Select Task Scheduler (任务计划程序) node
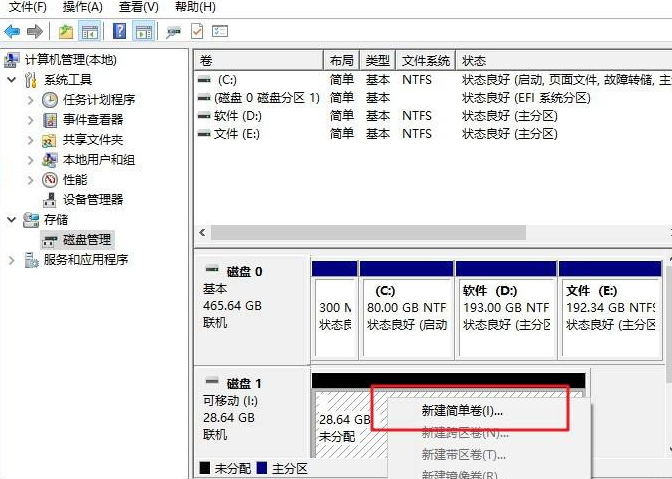Image resolution: width=672 pixels, height=479 pixels. [98, 99]
